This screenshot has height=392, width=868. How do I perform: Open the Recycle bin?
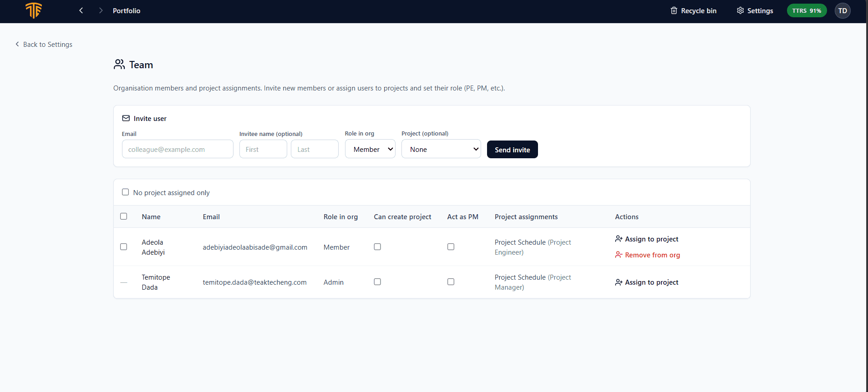pos(693,11)
